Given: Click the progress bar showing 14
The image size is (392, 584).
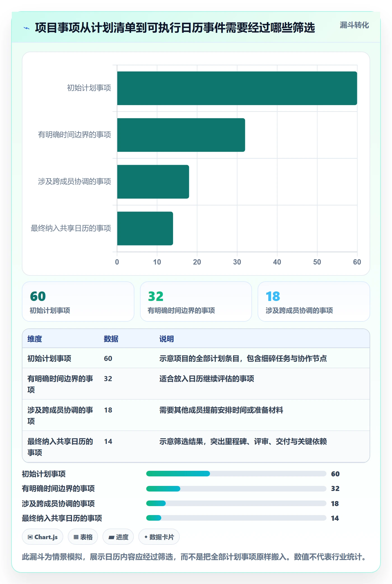Looking at the screenshot, I should [236, 518].
